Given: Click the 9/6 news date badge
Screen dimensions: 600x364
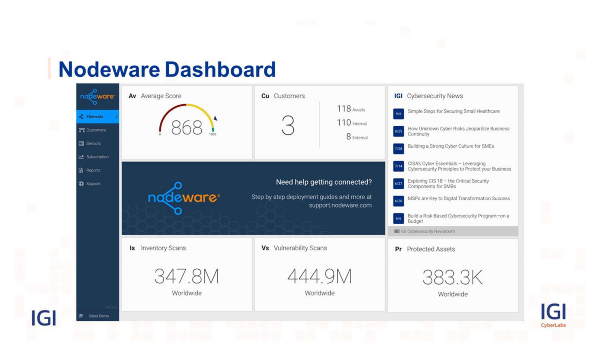Looking at the screenshot, I should coord(398,114).
